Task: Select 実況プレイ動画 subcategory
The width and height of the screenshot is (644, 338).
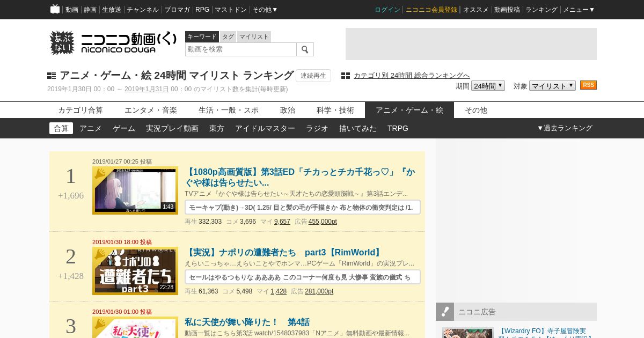Action: [172, 128]
